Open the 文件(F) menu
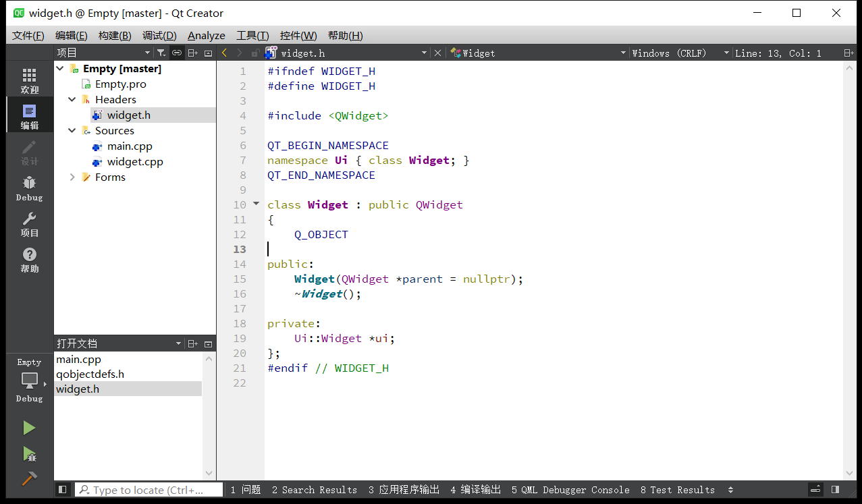 tap(28, 36)
